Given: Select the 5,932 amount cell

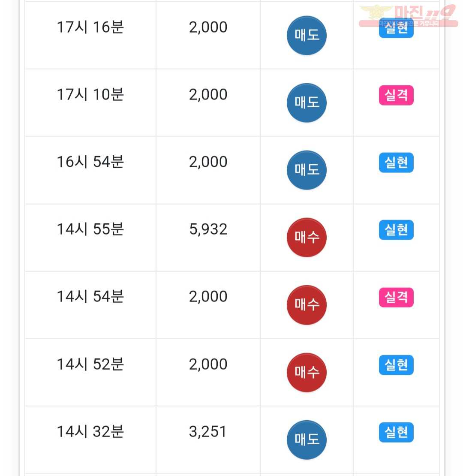Looking at the screenshot, I should click(208, 238).
